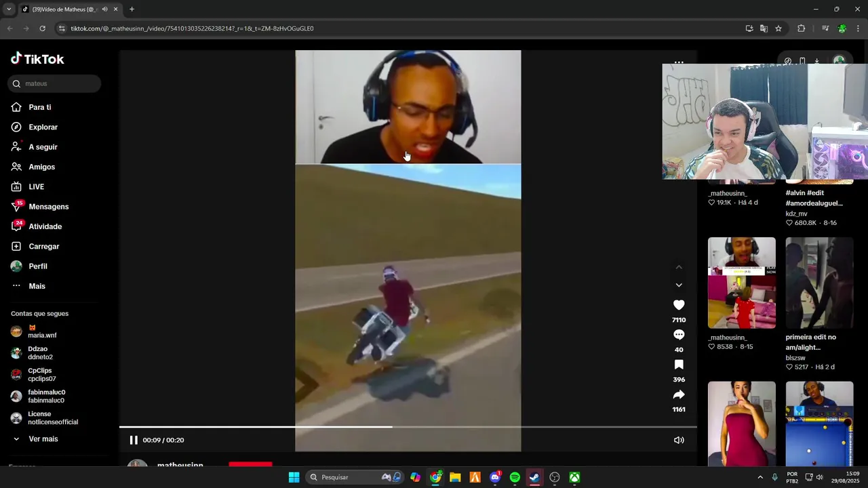Save the video with the bookmark icon
The width and height of the screenshot is (868, 488).
679,365
